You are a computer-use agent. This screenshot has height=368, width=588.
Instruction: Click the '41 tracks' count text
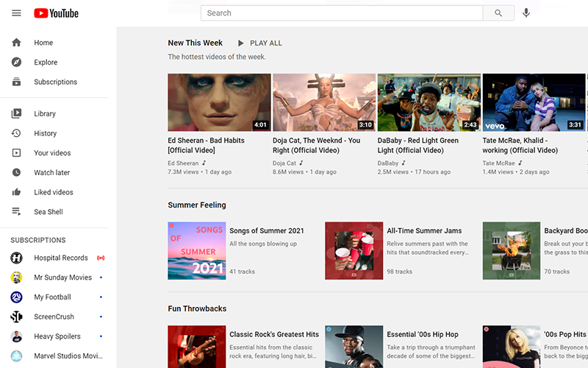[x=243, y=271]
